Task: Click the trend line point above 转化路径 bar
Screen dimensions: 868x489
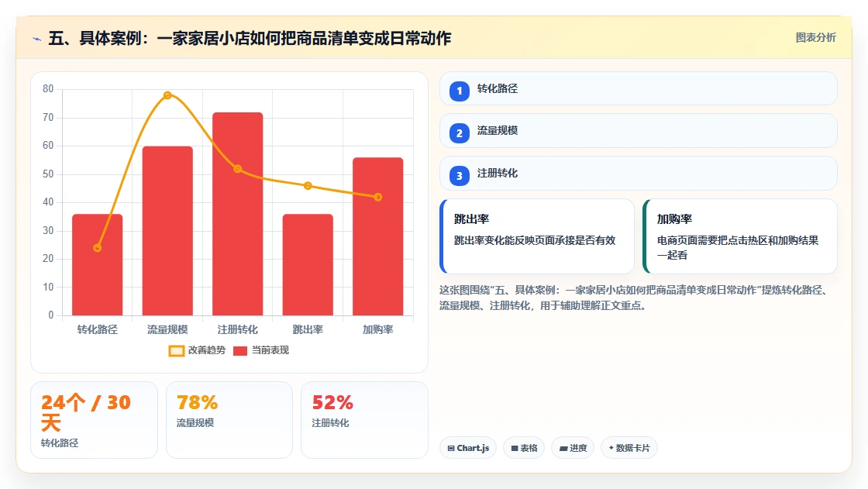Action: tap(98, 247)
